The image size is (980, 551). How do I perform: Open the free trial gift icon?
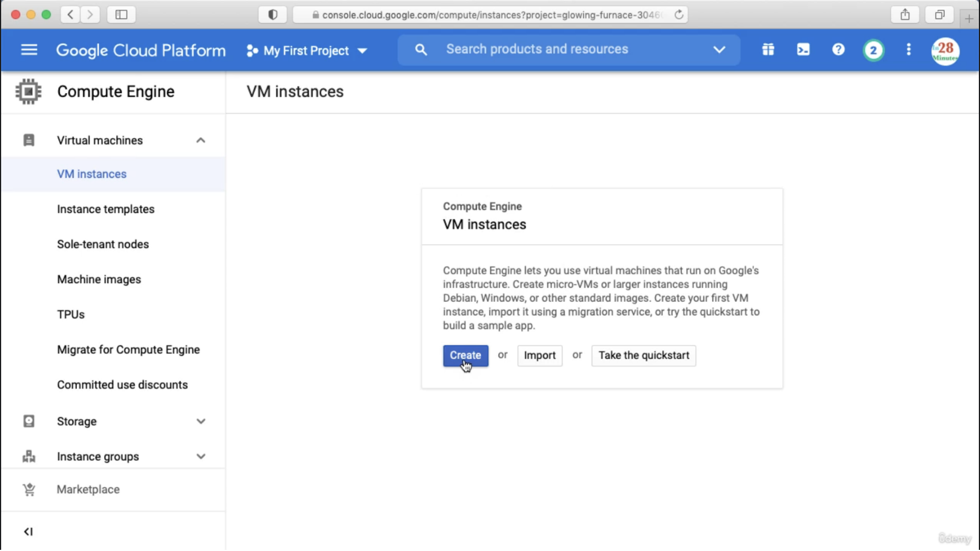[x=768, y=50]
